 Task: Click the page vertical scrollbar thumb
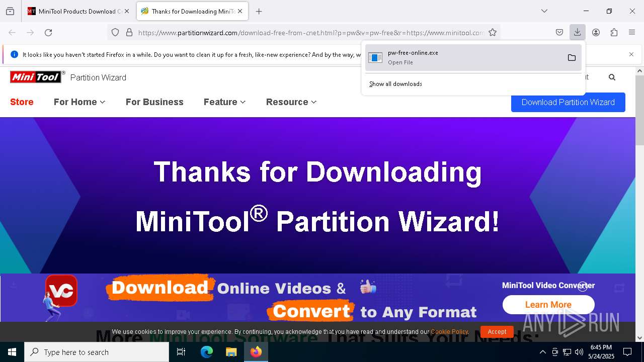click(x=639, y=110)
